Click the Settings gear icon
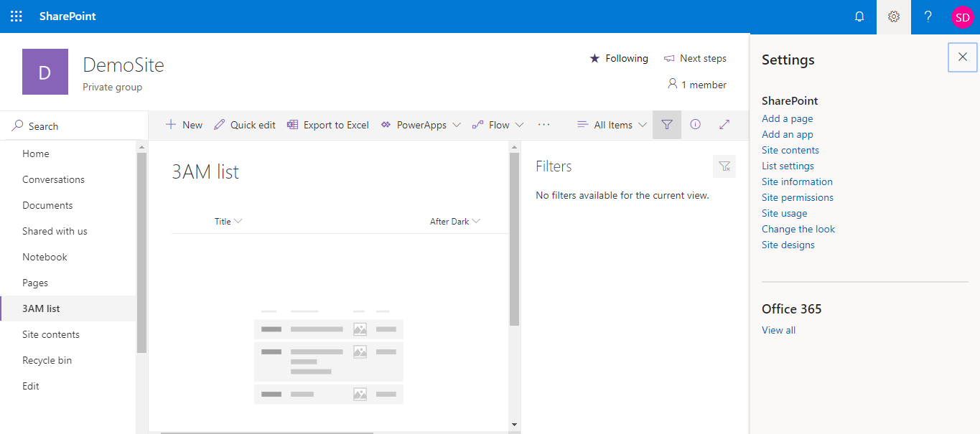The height and width of the screenshot is (434, 980). tap(892, 16)
